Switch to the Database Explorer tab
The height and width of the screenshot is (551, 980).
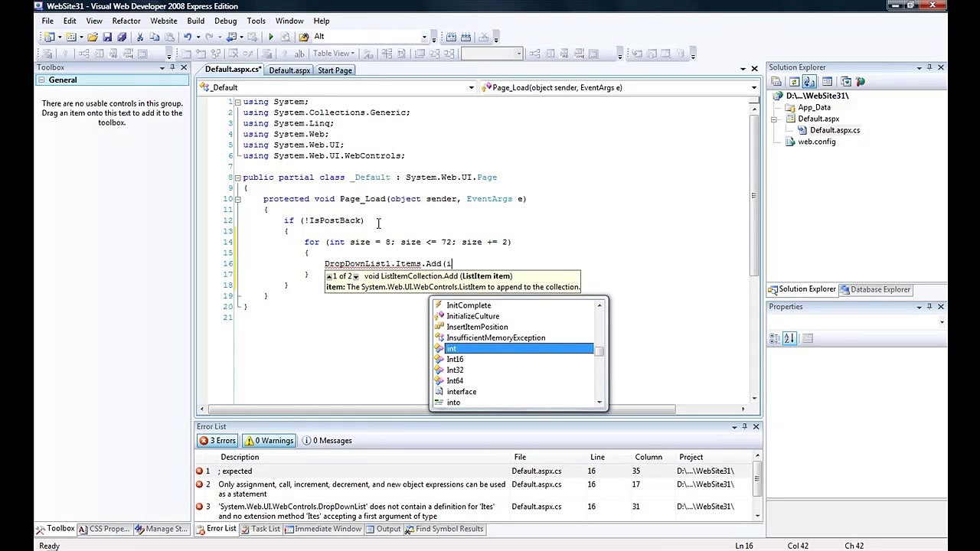874,289
